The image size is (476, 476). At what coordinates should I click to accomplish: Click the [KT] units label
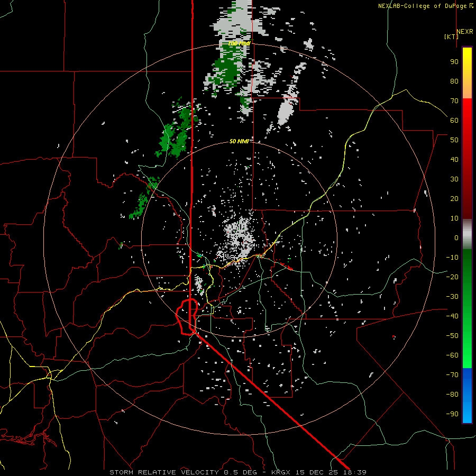click(451, 36)
